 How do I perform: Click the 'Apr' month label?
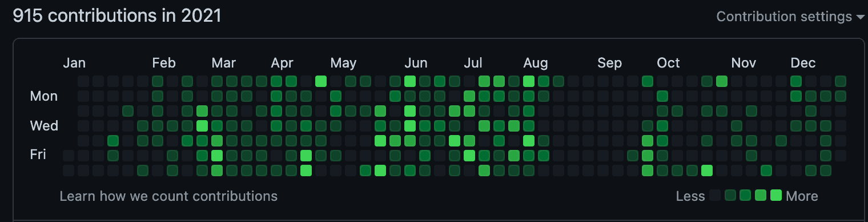tap(282, 63)
